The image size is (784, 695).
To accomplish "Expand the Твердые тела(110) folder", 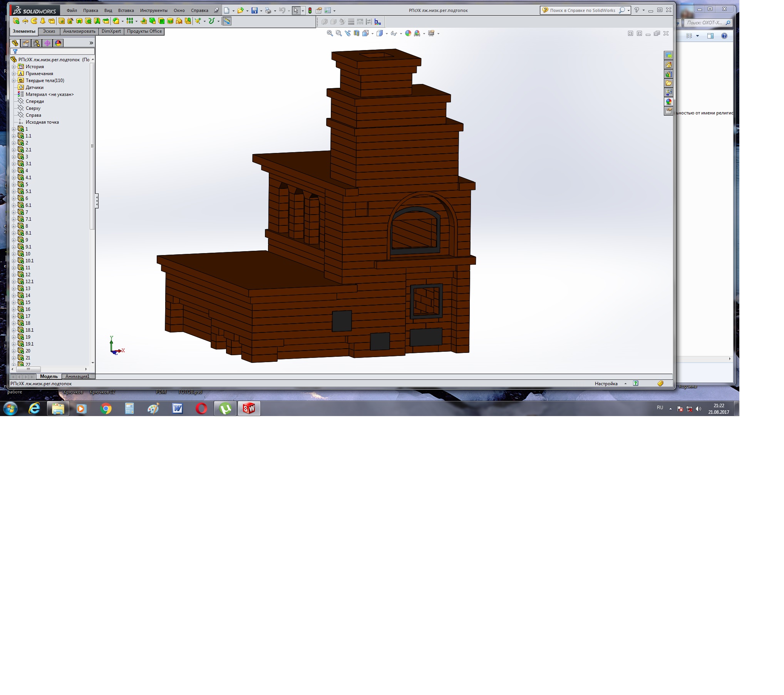I will [x=14, y=81].
